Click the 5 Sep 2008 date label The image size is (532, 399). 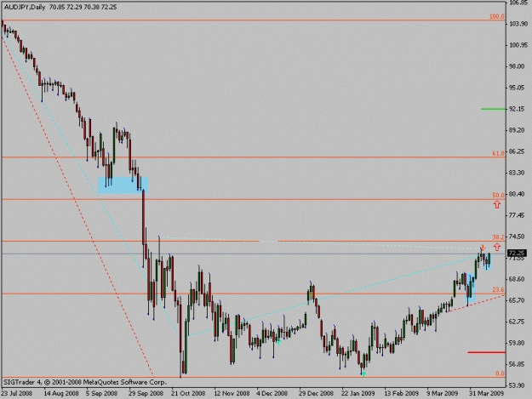[101, 394]
